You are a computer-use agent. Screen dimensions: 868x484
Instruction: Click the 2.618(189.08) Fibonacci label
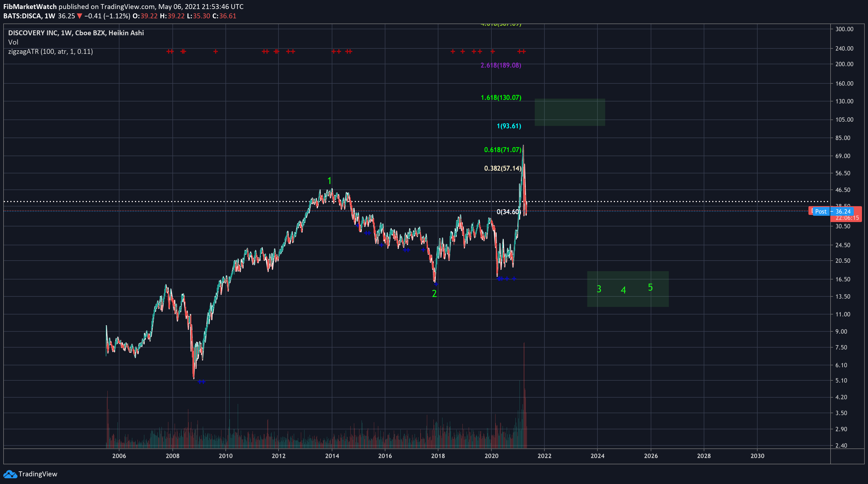click(x=501, y=65)
